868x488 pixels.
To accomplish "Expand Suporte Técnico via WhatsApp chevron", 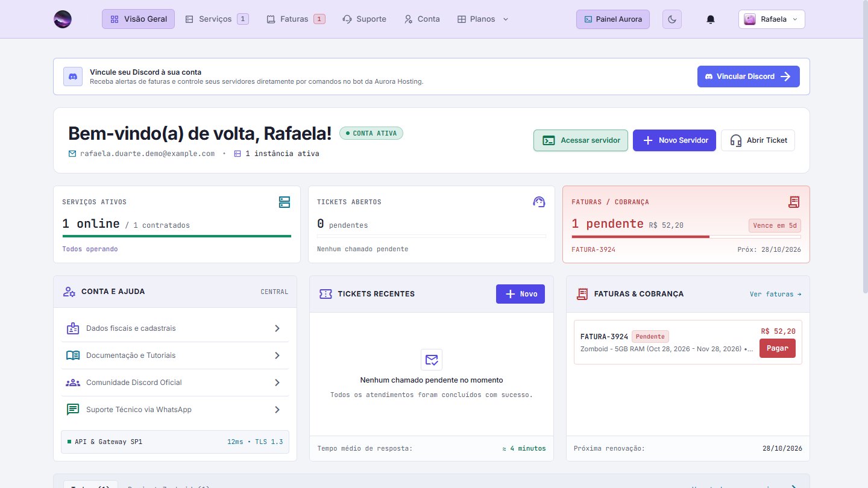I will [x=277, y=410].
